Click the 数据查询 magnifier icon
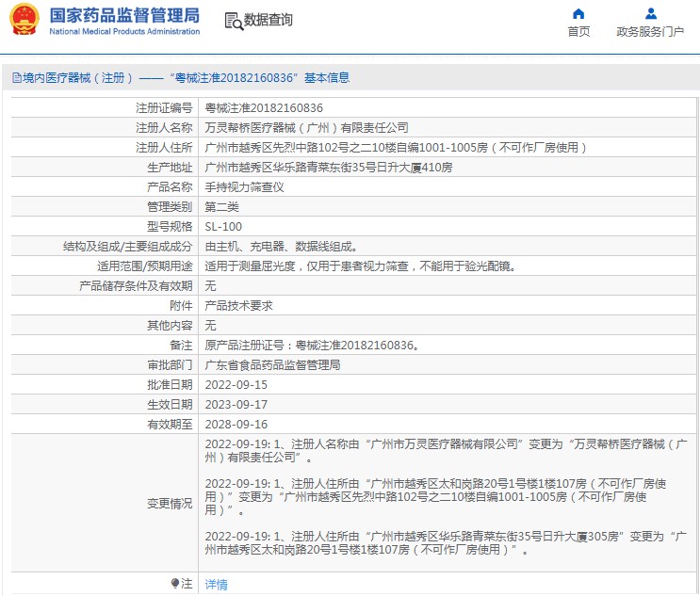 point(233,21)
